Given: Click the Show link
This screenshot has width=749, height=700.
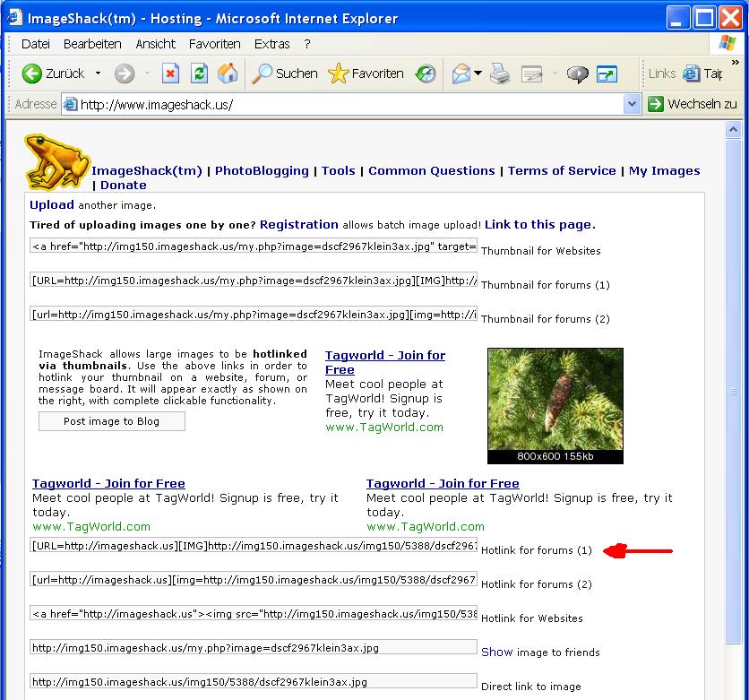Looking at the screenshot, I should click(496, 652).
